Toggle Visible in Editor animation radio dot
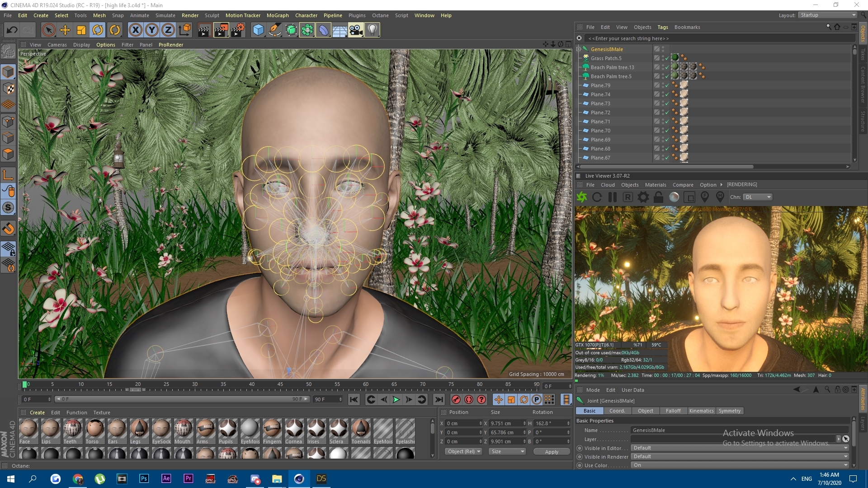 point(580,448)
